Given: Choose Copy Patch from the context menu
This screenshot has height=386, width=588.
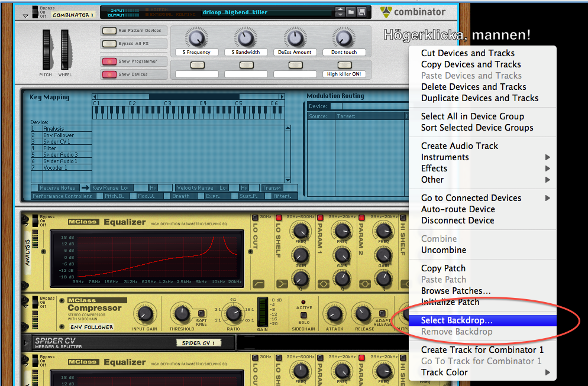Looking at the screenshot, I should pos(483,268).
